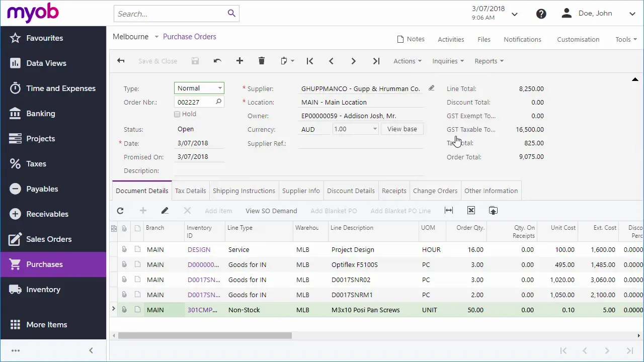The width and height of the screenshot is (644, 362).
Task: Go to the first record
Action: (310, 61)
